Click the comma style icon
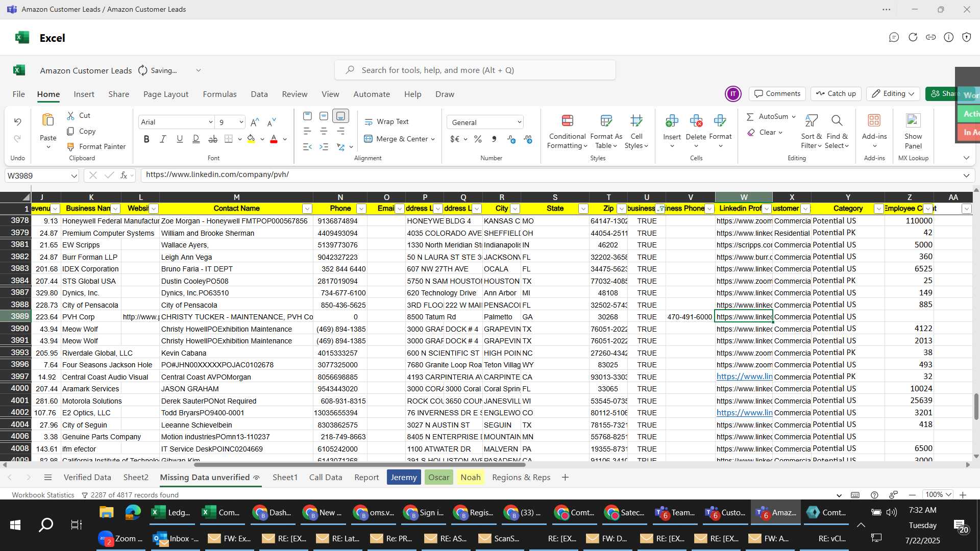Viewport: 980px width, 551px height. [x=494, y=139]
